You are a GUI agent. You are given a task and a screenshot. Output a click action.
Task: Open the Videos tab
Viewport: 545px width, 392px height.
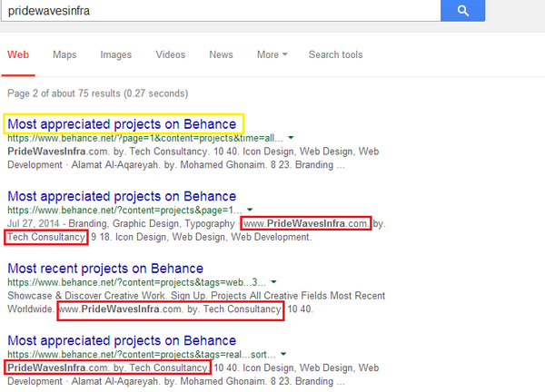pyautogui.click(x=171, y=54)
